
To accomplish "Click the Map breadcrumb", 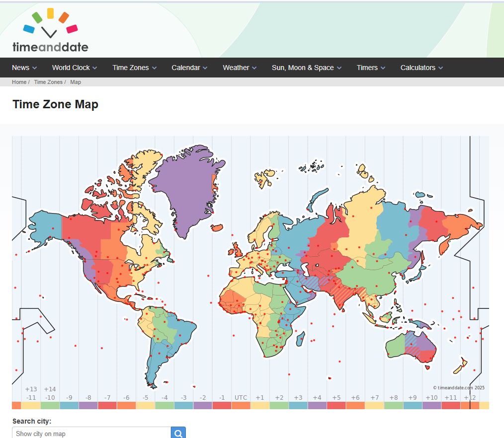I will click(x=76, y=82).
